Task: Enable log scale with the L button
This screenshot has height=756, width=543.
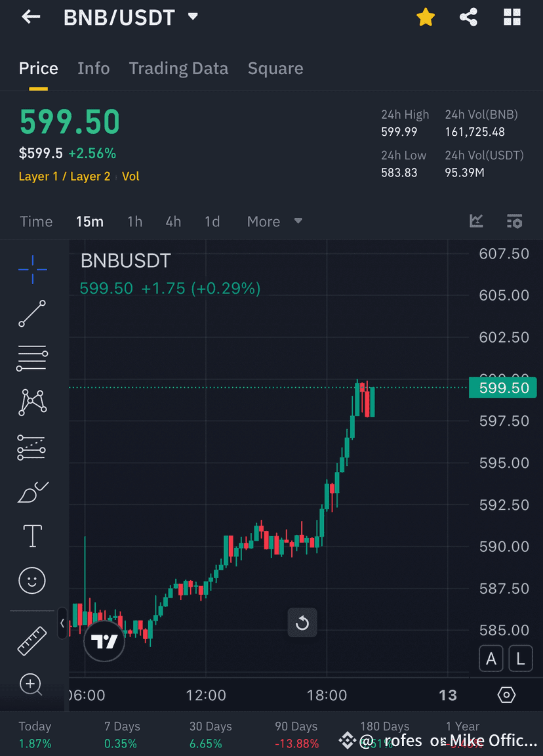Action: pyautogui.click(x=521, y=658)
